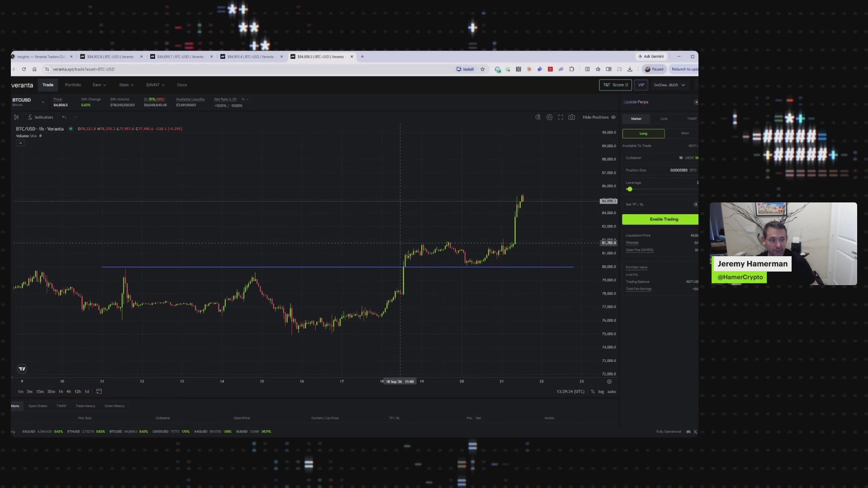Image resolution: width=868 pixels, height=488 pixels.
Task: Take a chart snapshot with camera icon
Action: [572, 117]
